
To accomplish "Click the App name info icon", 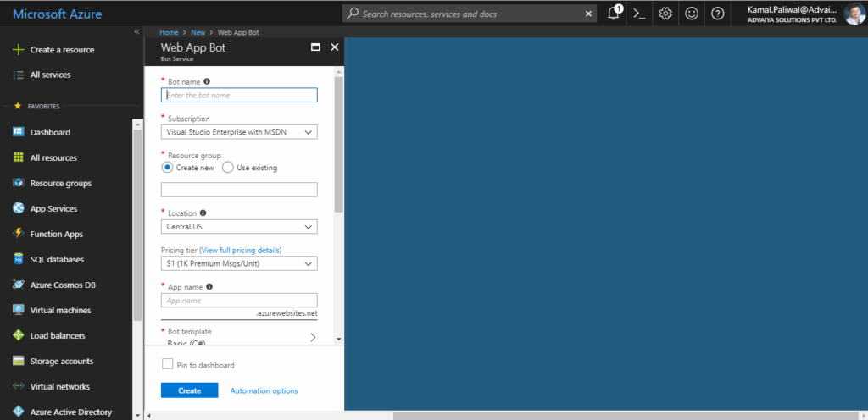I will point(209,287).
